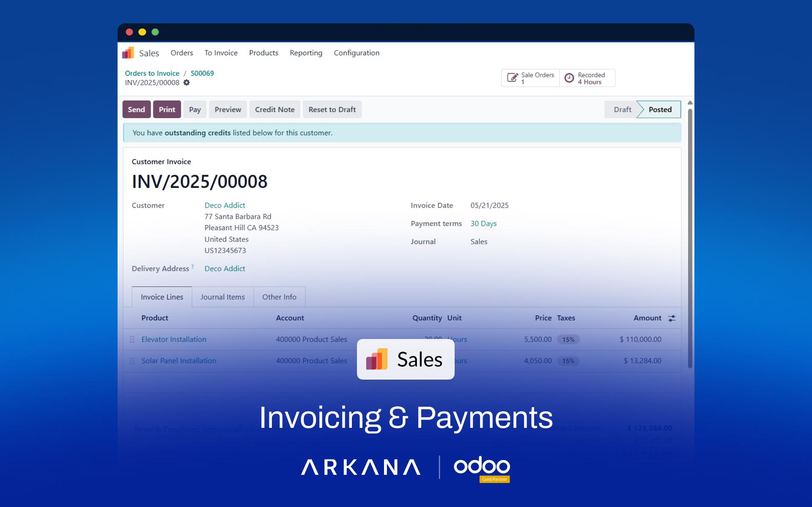
Task: Open the invoice gear settings icon
Action: 187,83
